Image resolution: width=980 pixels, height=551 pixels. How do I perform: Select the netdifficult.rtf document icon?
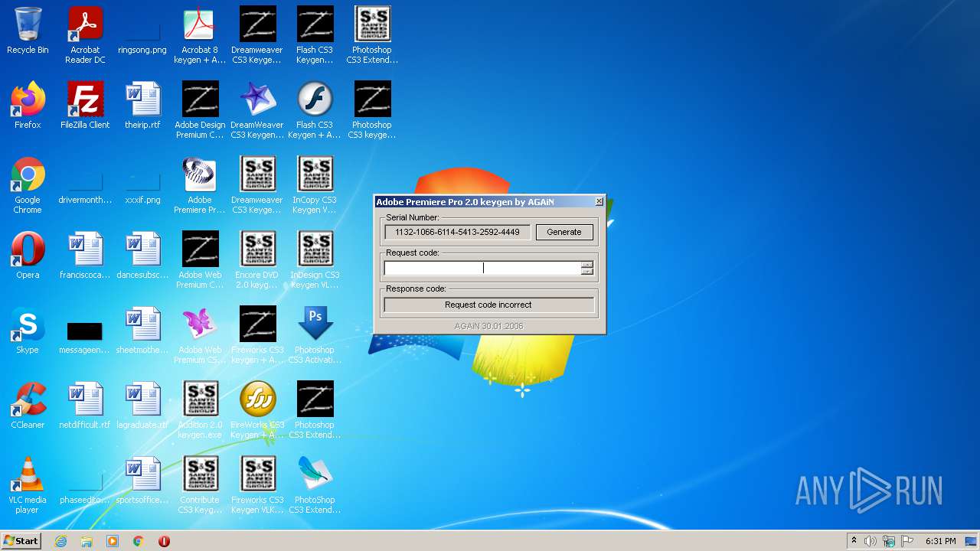85,405
